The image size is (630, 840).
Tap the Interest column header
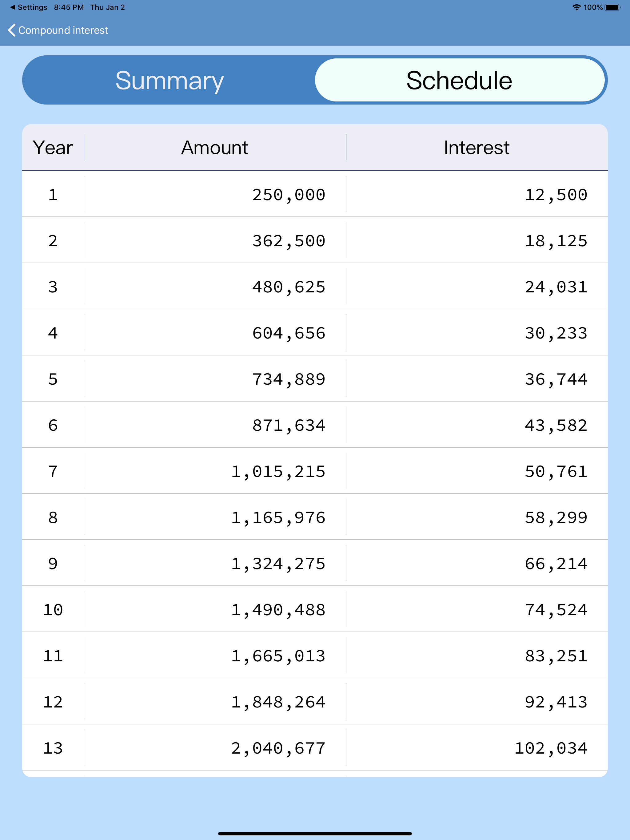476,147
